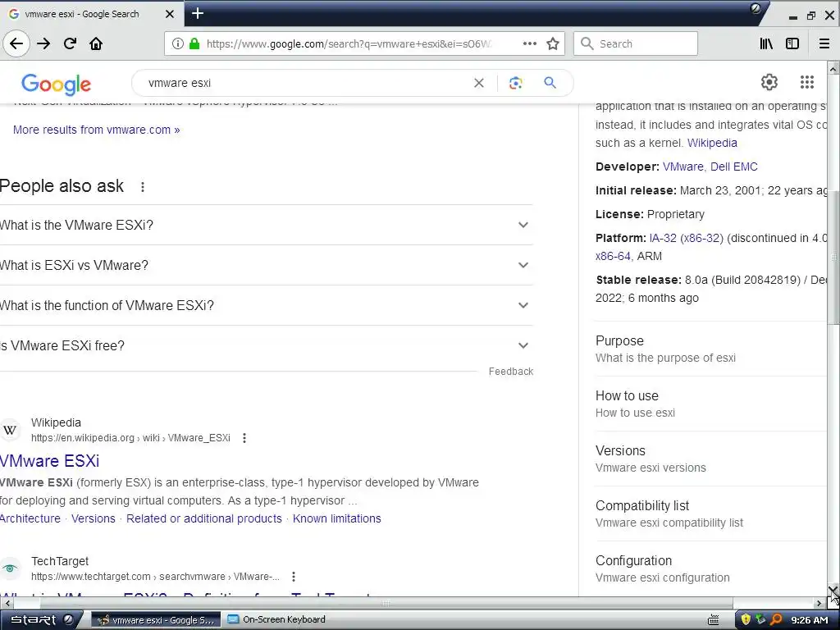Open the Start menu

coord(41,620)
